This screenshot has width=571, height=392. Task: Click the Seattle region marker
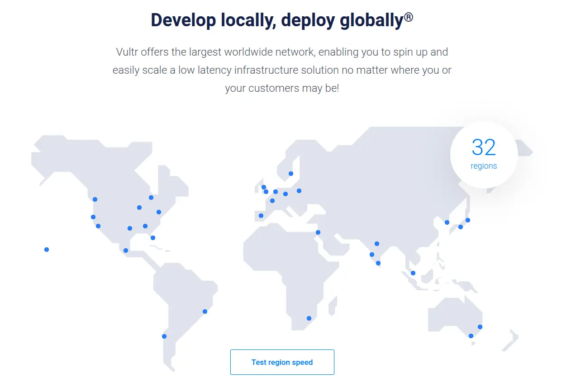(94, 198)
